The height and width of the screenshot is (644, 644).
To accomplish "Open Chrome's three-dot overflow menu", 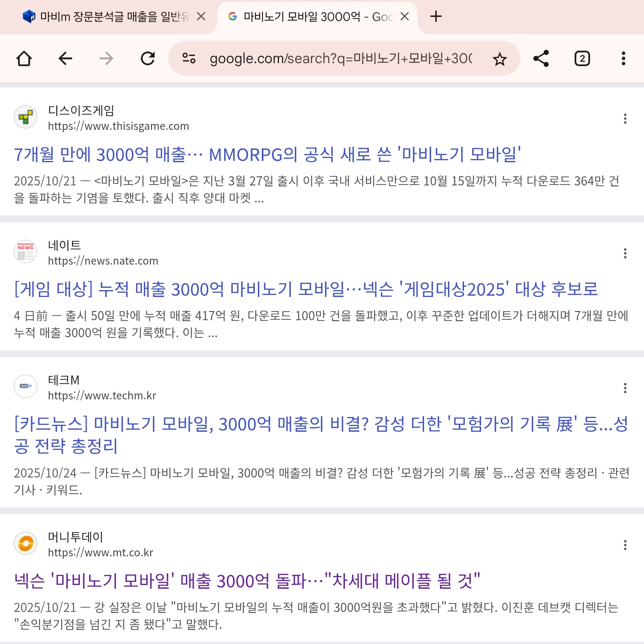I will (623, 59).
